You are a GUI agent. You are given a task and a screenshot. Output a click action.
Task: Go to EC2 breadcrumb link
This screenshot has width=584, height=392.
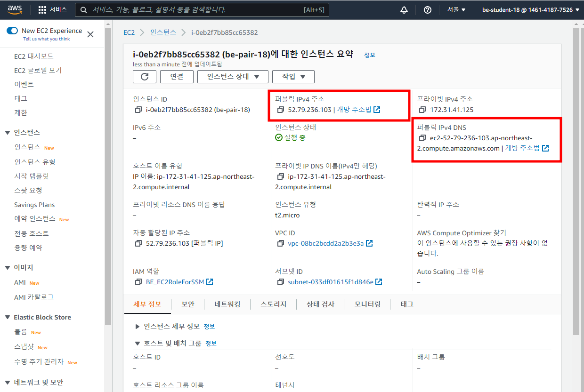pyautogui.click(x=129, y=32)
